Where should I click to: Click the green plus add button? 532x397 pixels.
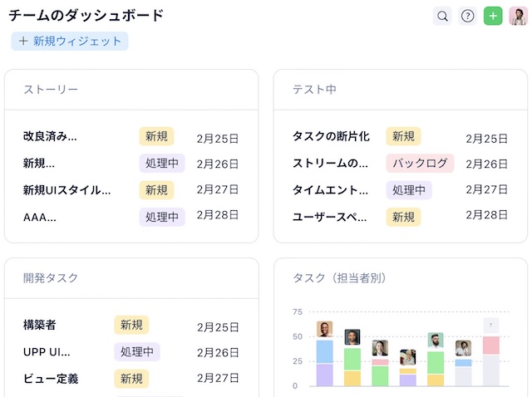(493, 16)
